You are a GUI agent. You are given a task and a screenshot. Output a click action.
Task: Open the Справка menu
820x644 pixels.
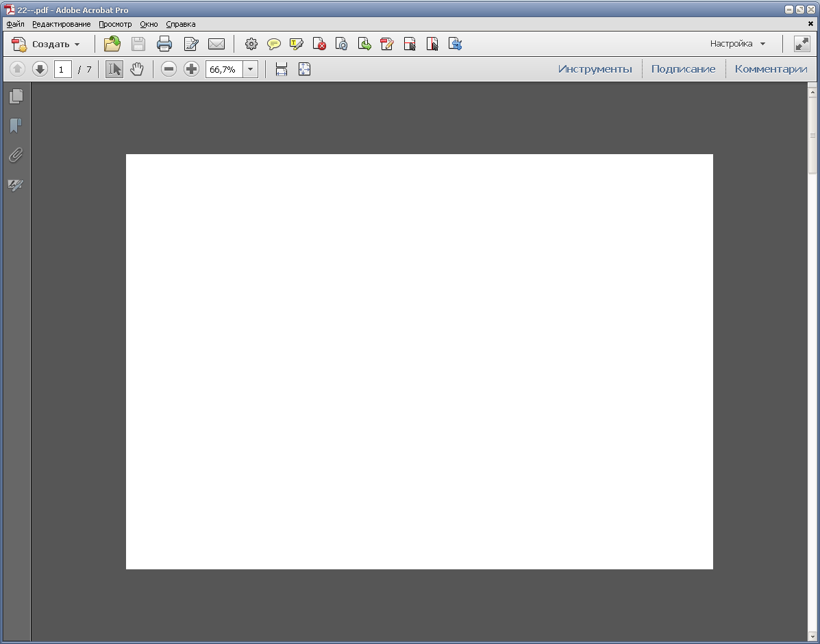[180, 24]
